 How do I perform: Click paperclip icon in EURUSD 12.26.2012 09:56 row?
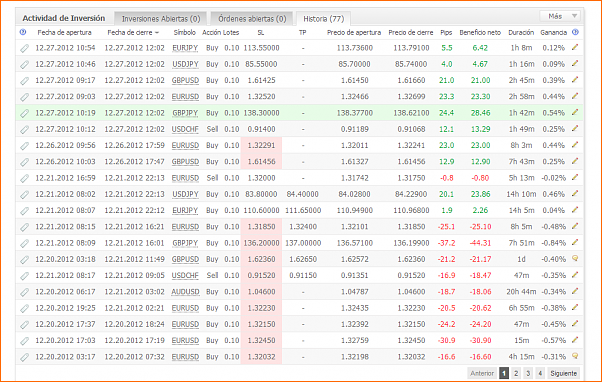(25, 146)
